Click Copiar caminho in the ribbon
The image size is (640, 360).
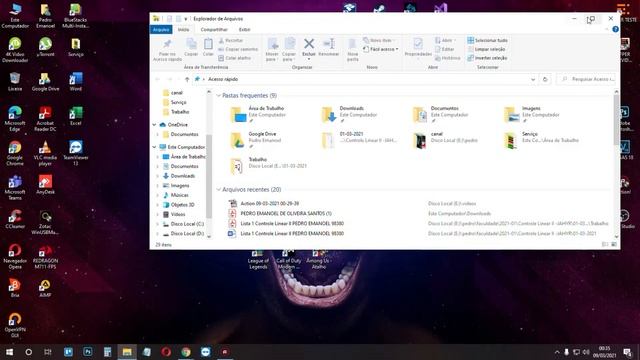coord(238,49)
